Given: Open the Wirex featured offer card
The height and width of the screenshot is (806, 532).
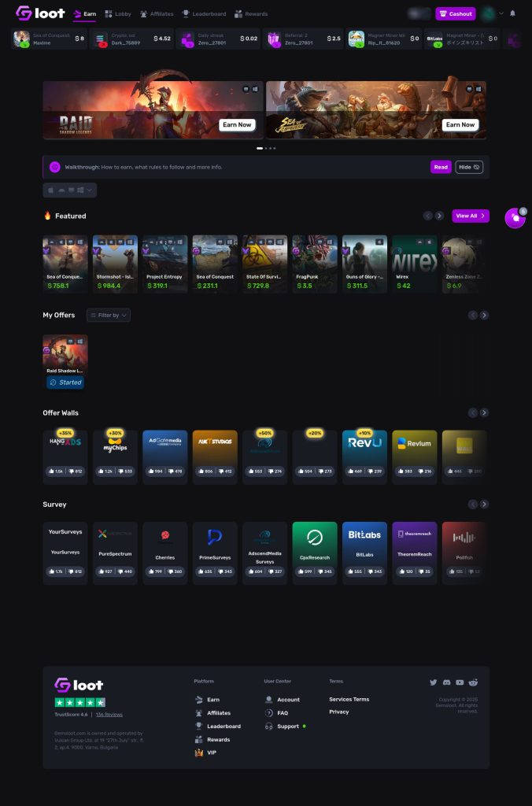Looking at the screenshot, I should (x=414, y=264).
